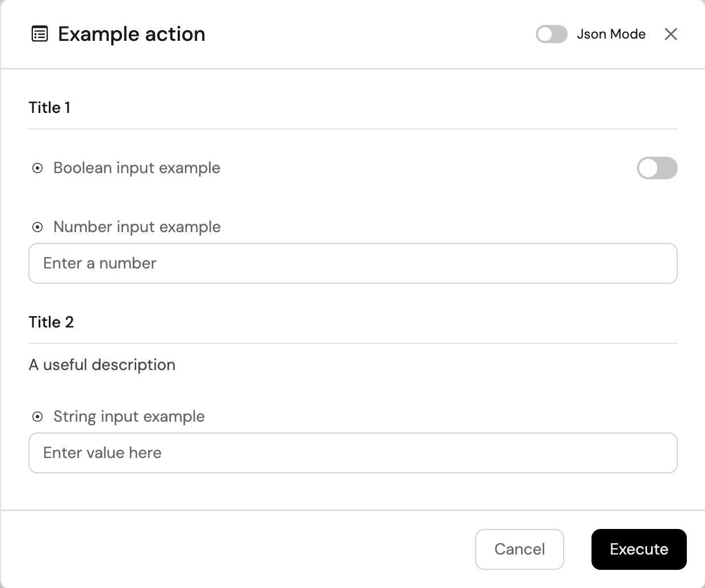Turn on the Boolean input example toggle
Image resolution: width=705 pixels, height=588 pixels.
[657, 168]
